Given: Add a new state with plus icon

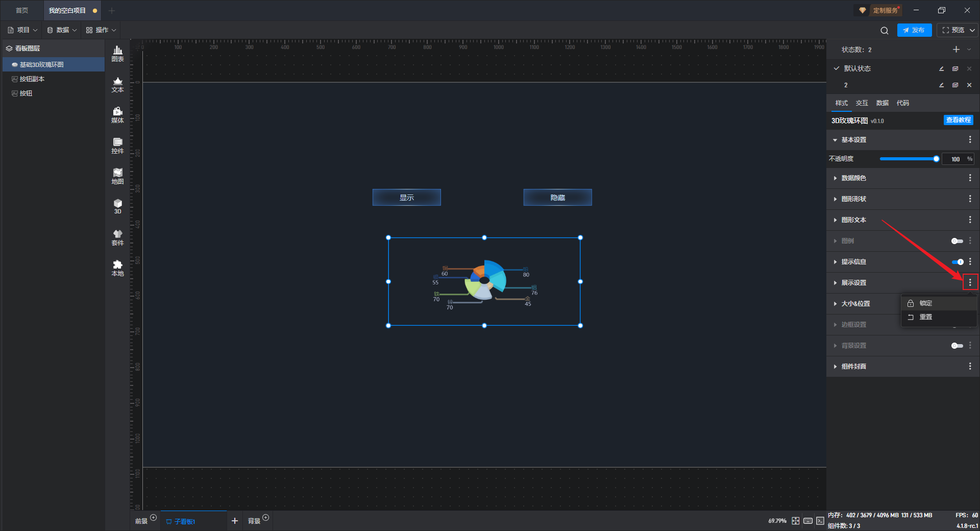Looking at the screenshot, I should [956, 50].
